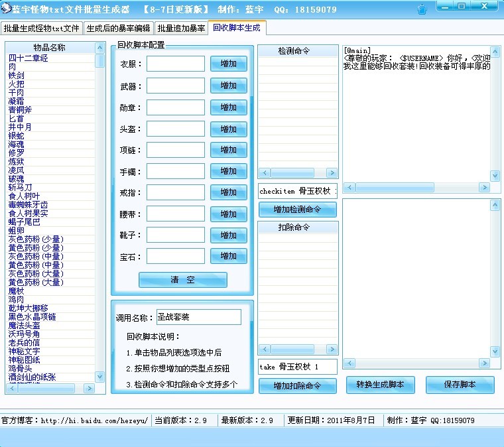Select 灰色药粉(中量) in item list
504x447 pixels.
[x=36, y=256]
